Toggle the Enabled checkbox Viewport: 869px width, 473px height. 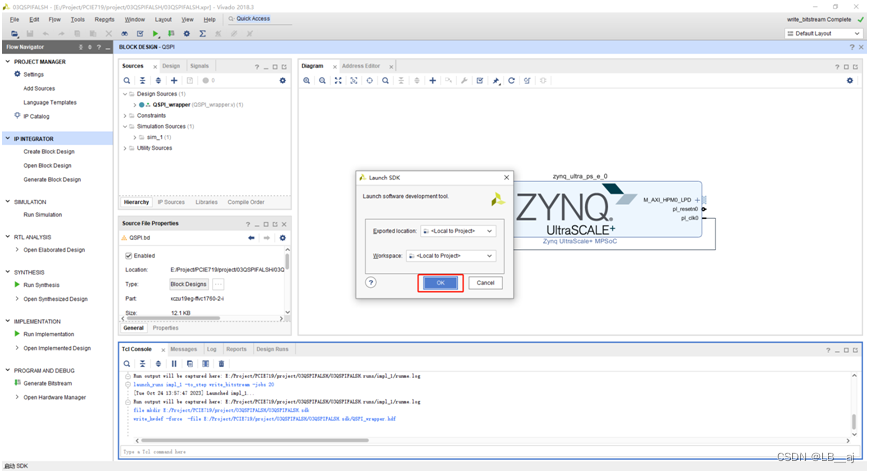[129, 256]
